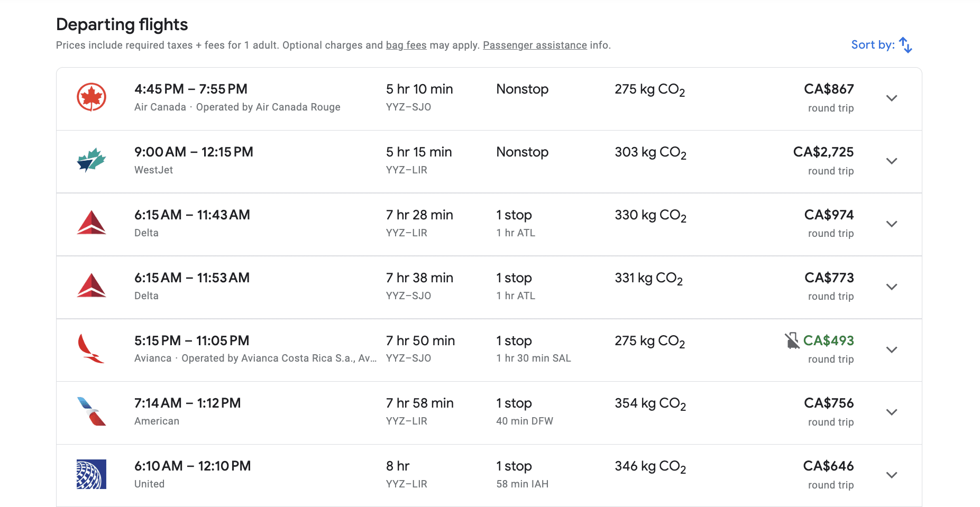Click the Delta logo on the CA$773 flight
This screenshot has width=980, height=507.
[91, 286]
